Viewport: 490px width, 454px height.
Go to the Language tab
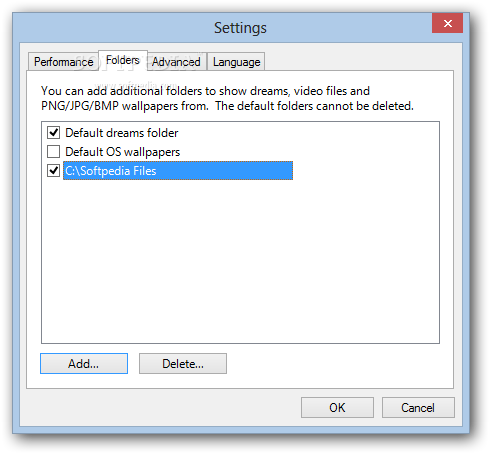coord(236,62)
